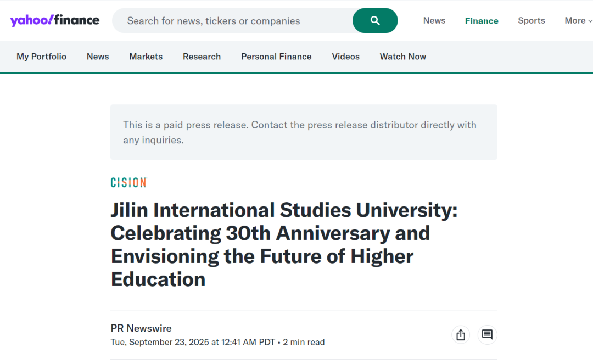Click the paid press release notice banner
593x364 pixels.
point(304,132)
